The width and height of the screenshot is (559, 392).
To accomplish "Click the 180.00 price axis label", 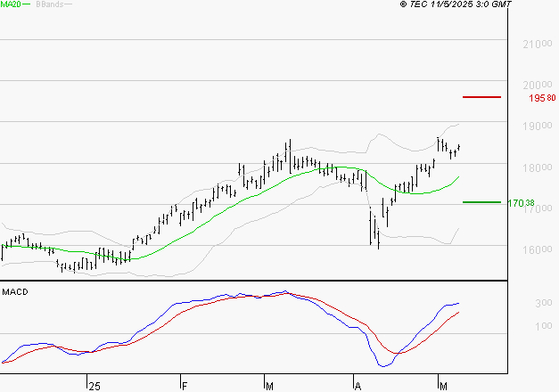I will (x=538, y=167).
